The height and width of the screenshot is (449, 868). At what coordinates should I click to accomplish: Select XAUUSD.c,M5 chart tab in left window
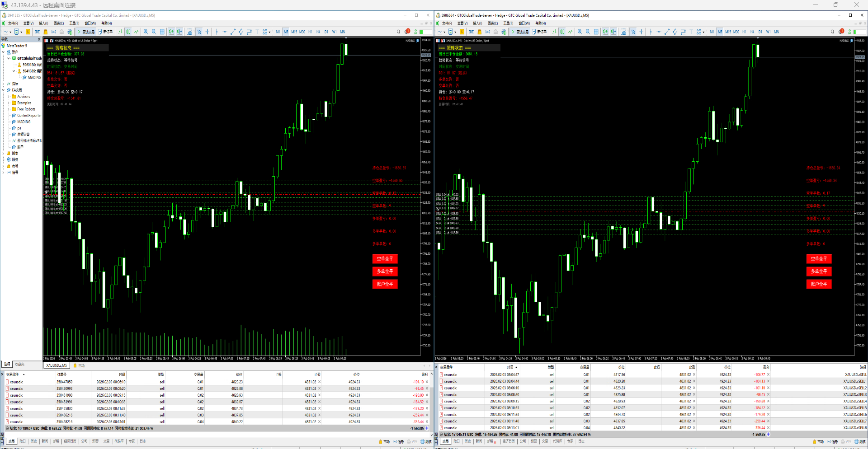click(57, 365)
